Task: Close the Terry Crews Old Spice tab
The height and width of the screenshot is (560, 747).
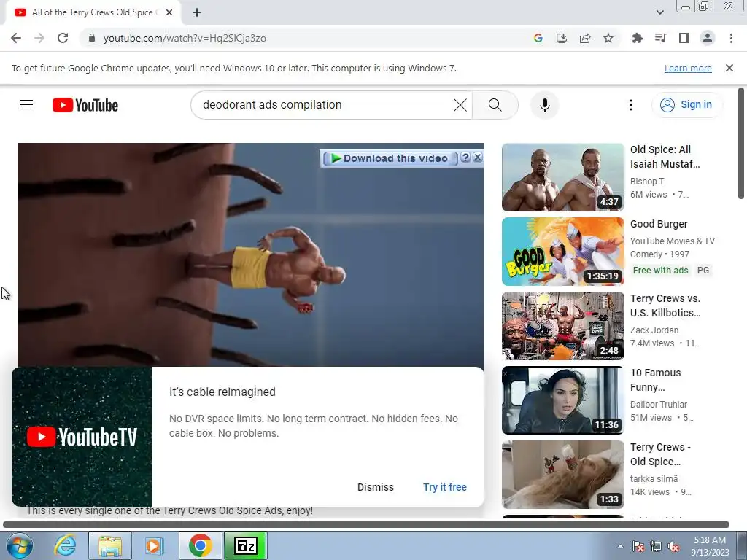Action: [169, 12]
